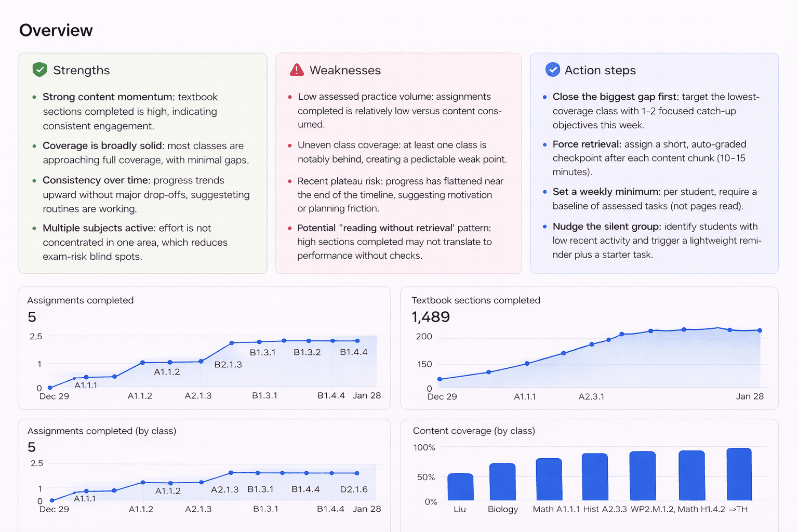Open the 'Force retrieval' action step
The height and width of the screenshot is (532, 798).
tap(587, 144)
